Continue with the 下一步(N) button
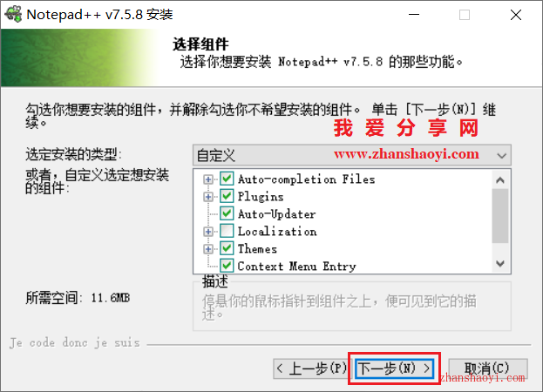543x392 pixels. point(395,368)
